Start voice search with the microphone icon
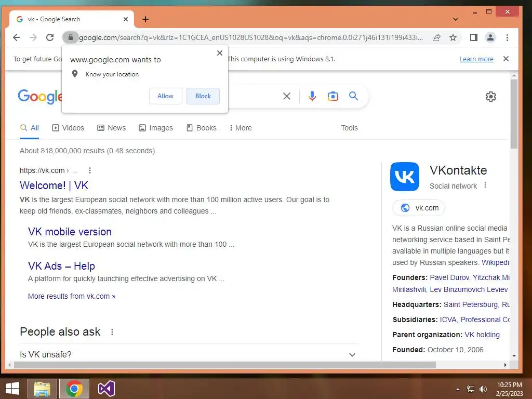 click(x=312, y=96)
